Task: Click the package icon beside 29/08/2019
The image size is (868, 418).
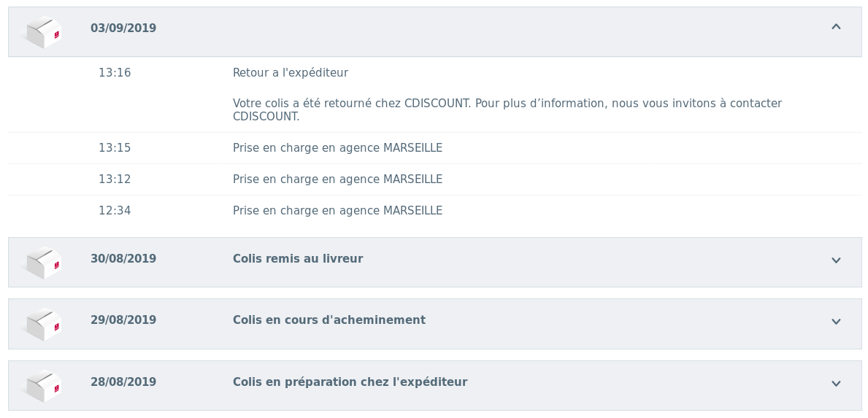Action: 44,324
